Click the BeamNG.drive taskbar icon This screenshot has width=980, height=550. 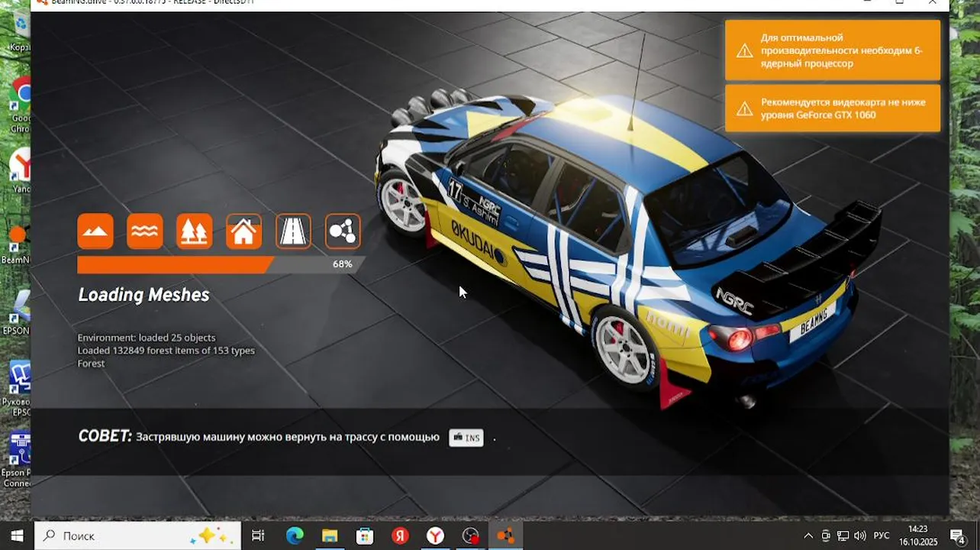[505, 535]
